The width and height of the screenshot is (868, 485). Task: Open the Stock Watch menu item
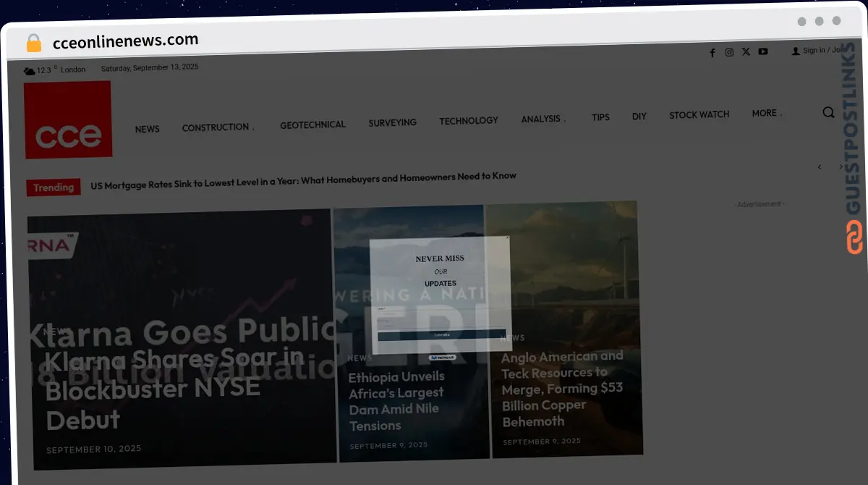point(699,114)
